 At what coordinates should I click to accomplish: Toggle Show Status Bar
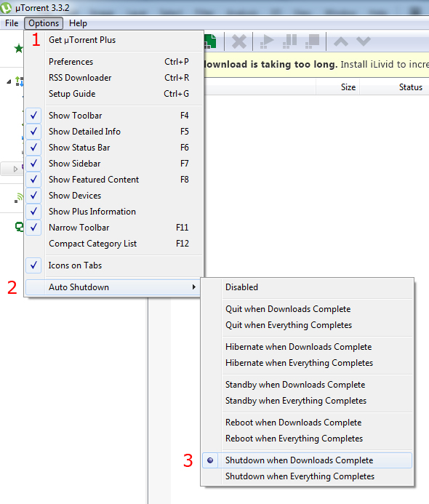click(x=114, y=148)
